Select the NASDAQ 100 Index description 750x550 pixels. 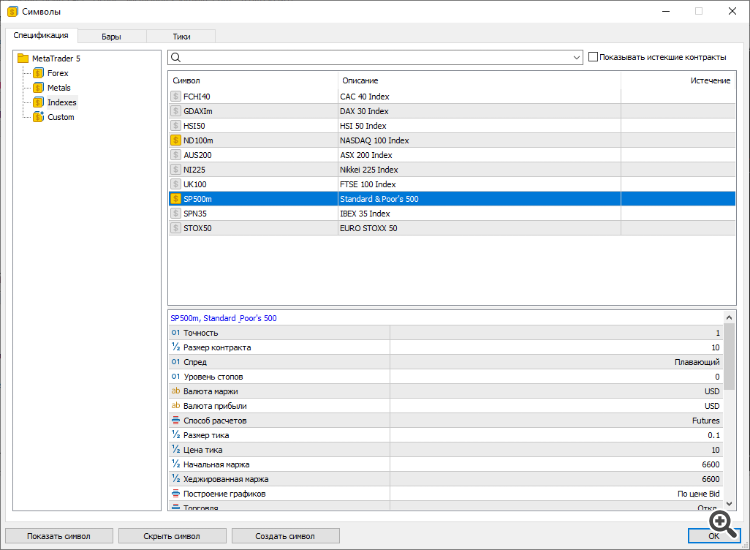tap(375, 140)
